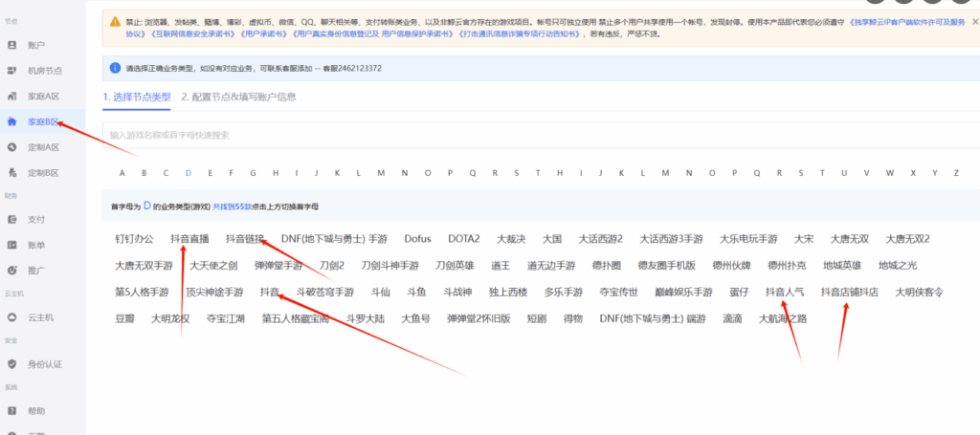The width and height of the screenshot is (980, 435).
Task: Filter by letter W
Action: click(890, 173)
